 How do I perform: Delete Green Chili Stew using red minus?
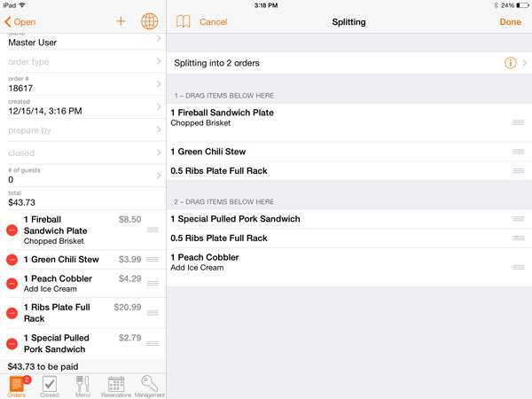click(x=12, y=260)
